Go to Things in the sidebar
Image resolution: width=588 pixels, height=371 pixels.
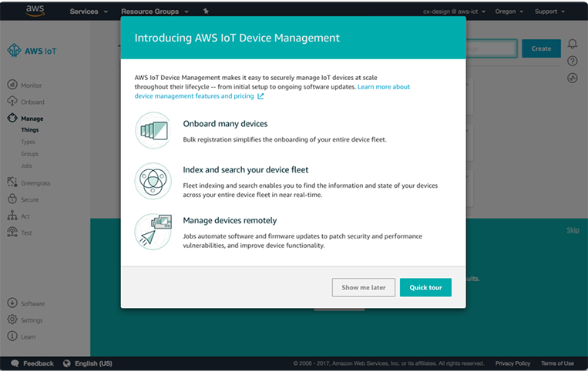[29, 130]
